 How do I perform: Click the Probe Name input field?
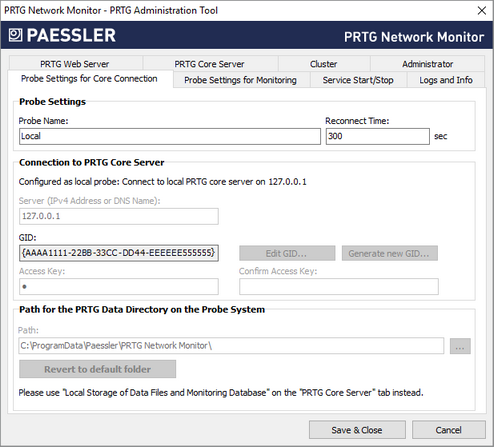(x=170, y=136)
